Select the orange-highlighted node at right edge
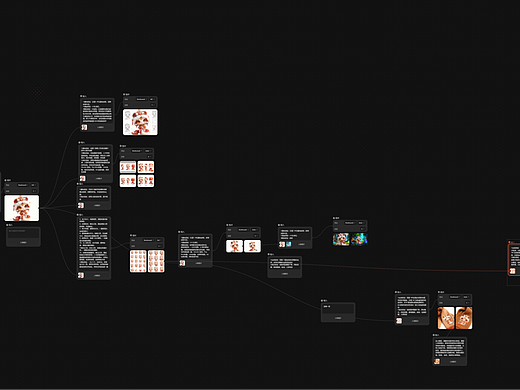 point(514,260)
